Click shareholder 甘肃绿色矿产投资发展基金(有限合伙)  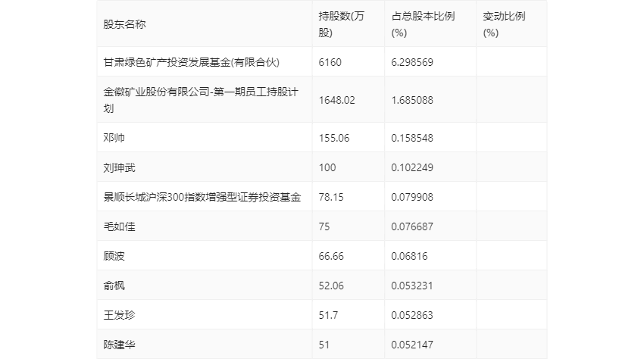[192, 62]
